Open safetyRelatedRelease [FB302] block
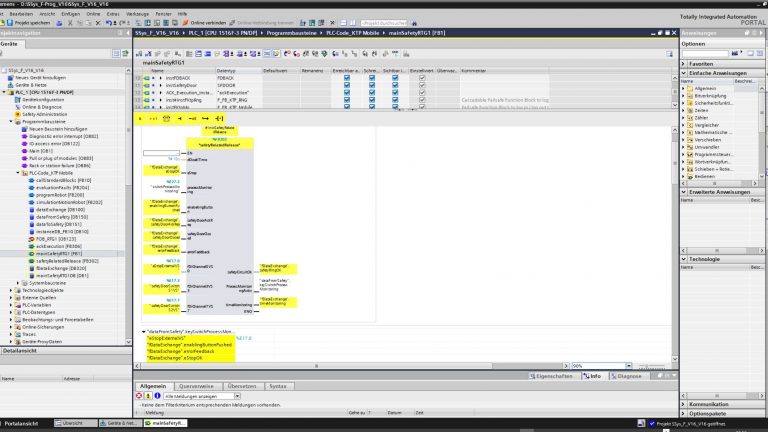 (x=67, y=261)
